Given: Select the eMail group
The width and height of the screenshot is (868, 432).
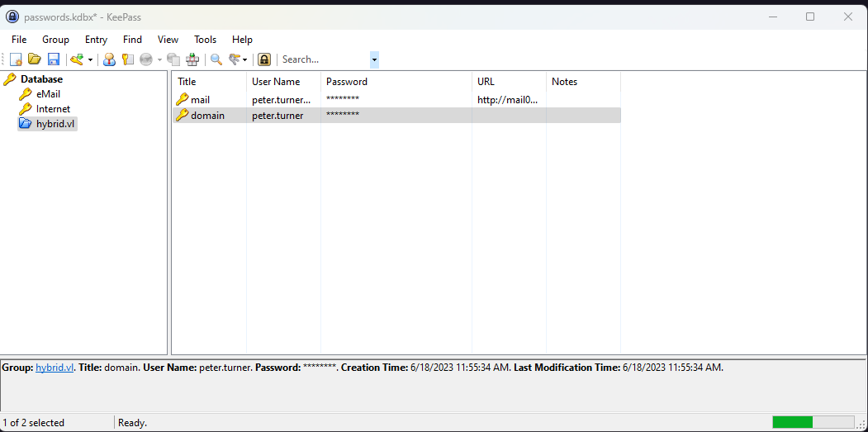Looking at the screenshot, I should click(x=48, y=94).
